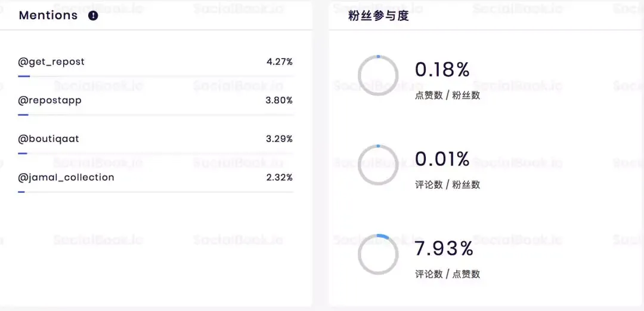This screenshot has width=644, height=311.
Task: Click the 3.29% percentage value
Action: (279, 139)
